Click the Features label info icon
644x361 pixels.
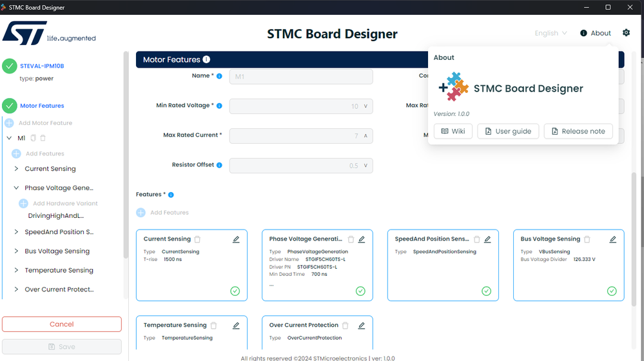[x=171, y=195]
